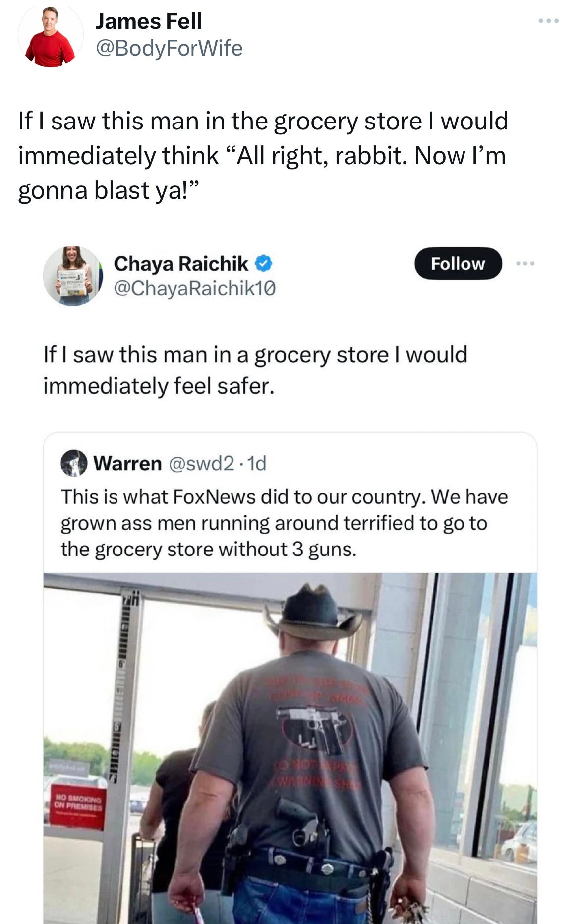Click the Warren display name
580x924 pixels.
(127, 463)
